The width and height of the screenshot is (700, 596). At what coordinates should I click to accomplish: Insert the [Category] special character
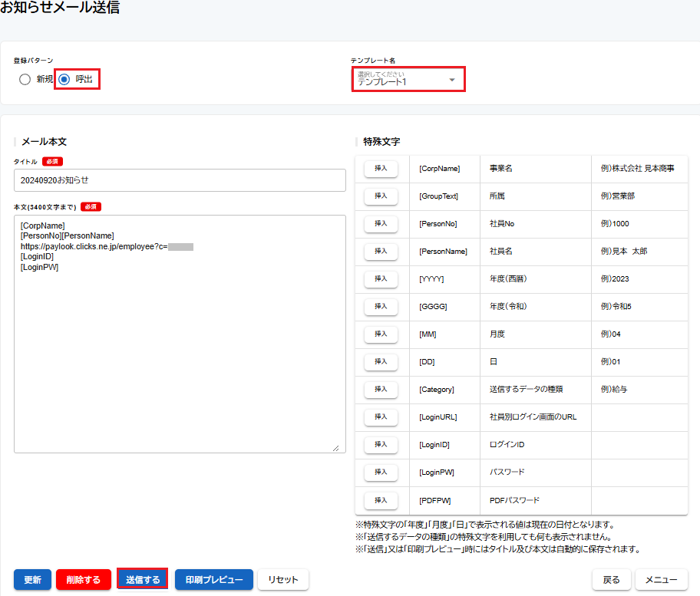click(x=381, y=390)
